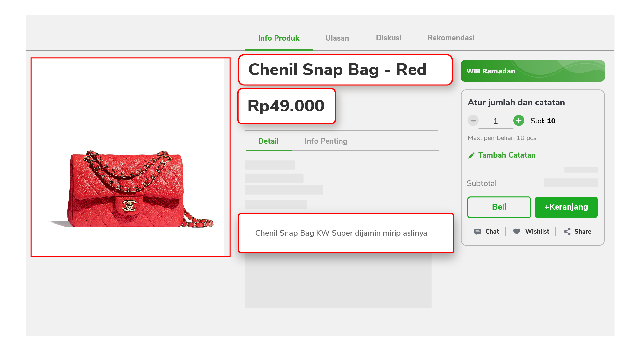Viewport: 644px width, 351px height.
Task: Click the product description text box
Action: click(346, 233)
